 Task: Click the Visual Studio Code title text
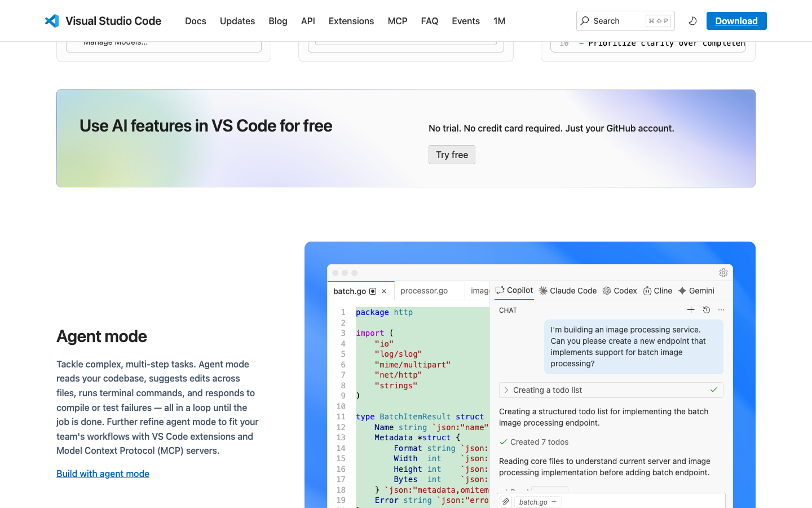click(113, 21)
